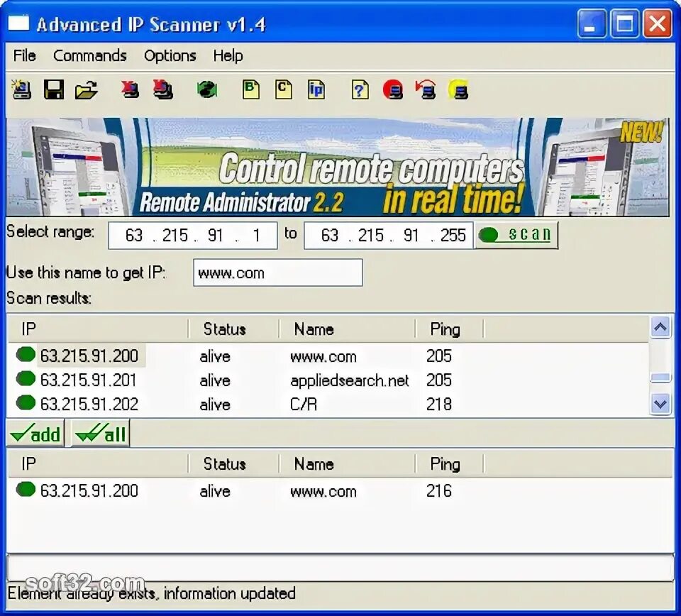The image size is (681, 616).
Task: Open the Help menu
Action: click(228, 55)
